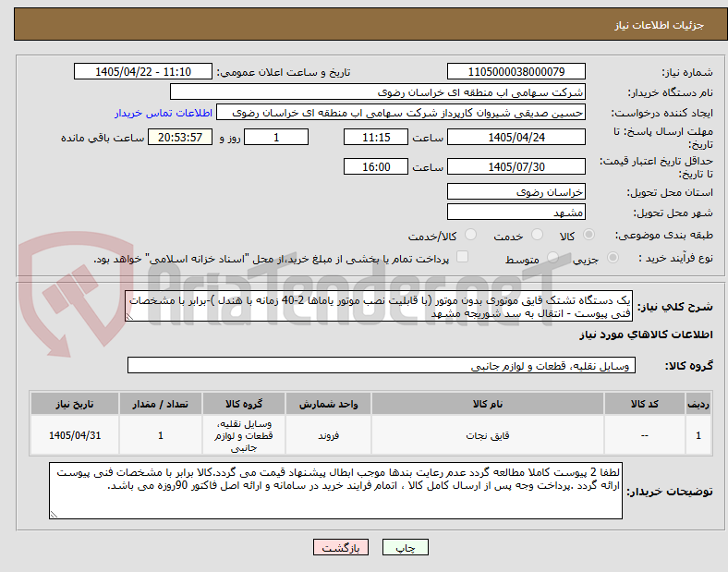Screen dimensions: 728x572
Task: Click the resize handle of general description box
Action: pos(129,317)
